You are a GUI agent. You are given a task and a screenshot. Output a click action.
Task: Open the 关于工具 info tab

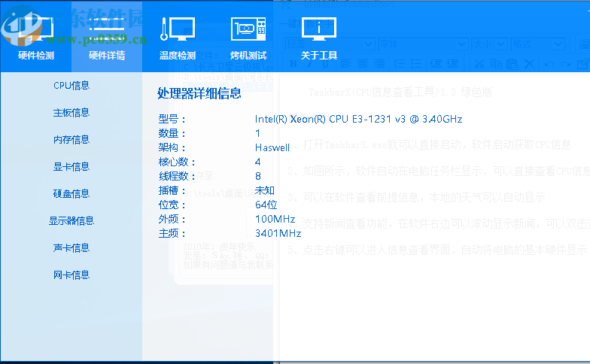[319, 37]
